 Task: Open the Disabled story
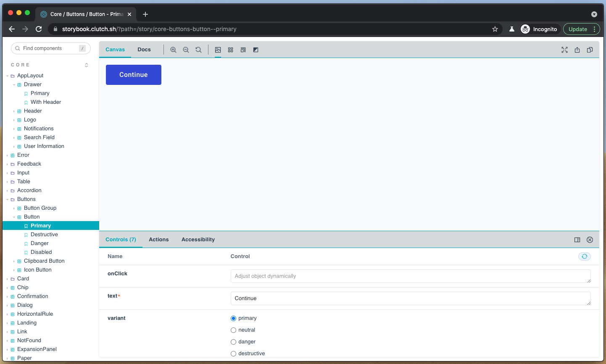[41, 252]
